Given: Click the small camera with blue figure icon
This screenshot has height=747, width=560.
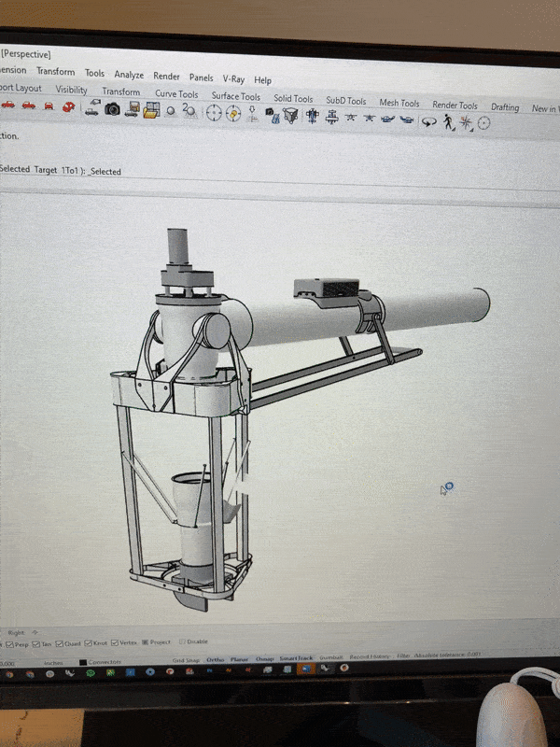Looking at the screenshot, I should tap(273, 116).
